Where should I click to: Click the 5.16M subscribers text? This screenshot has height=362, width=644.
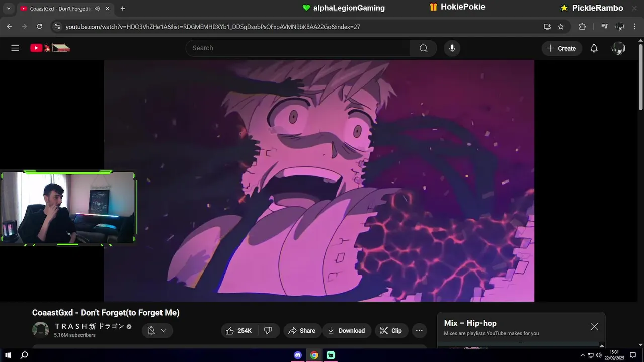pyautogui.click(x=74, y=335)
